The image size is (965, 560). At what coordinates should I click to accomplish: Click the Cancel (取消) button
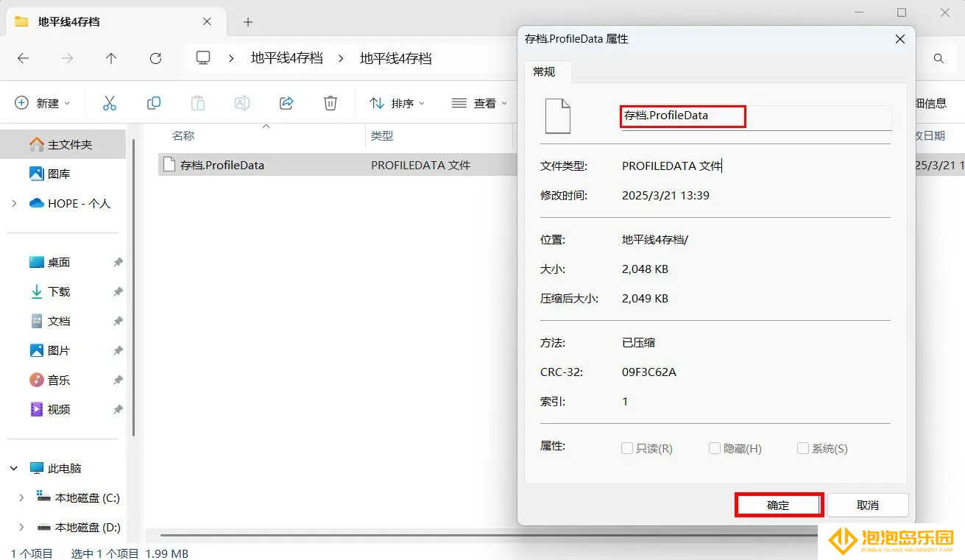point(868,505)
